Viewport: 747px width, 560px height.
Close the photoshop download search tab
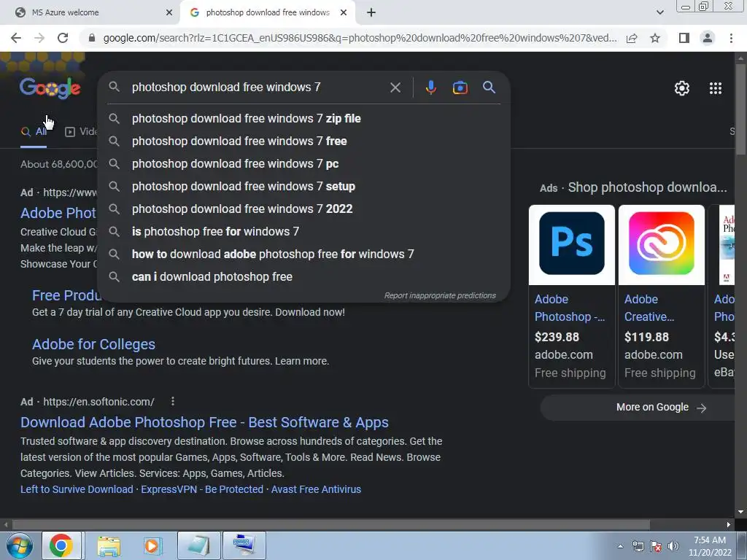343,12
